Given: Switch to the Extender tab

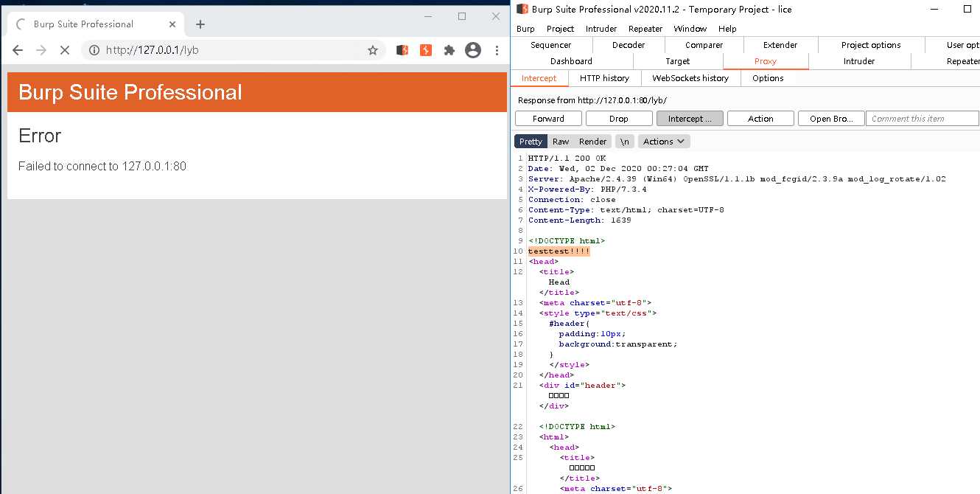Looking at the screenshot, I should [780, 45].
